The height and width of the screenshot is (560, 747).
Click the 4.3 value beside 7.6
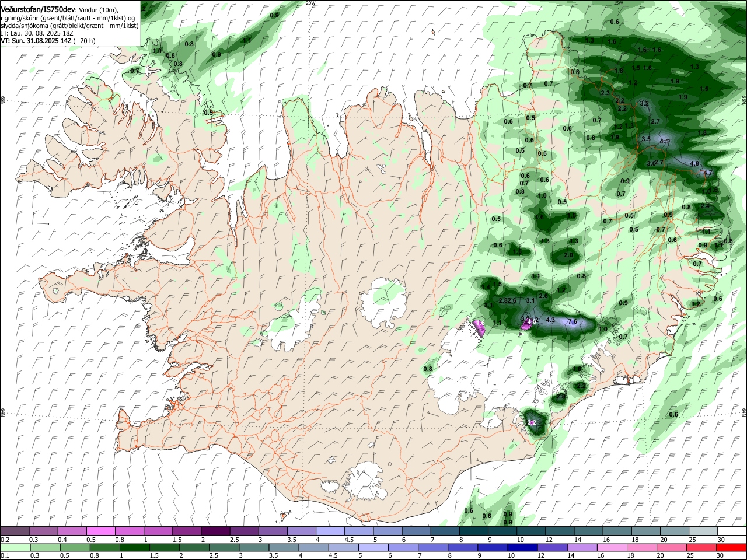[550, 320]
